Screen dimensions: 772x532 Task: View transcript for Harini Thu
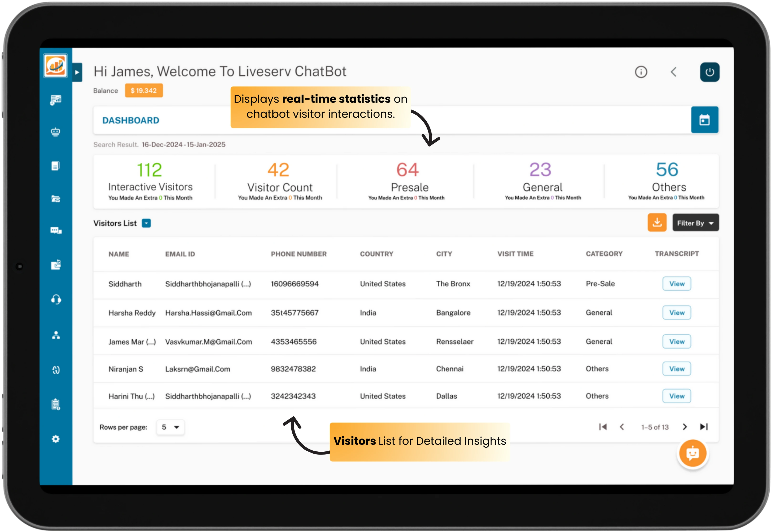(677, 396)
